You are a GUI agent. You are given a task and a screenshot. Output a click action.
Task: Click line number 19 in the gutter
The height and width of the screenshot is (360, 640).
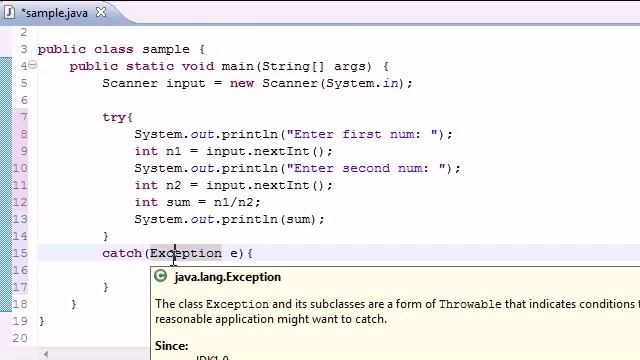coord(20,321)
